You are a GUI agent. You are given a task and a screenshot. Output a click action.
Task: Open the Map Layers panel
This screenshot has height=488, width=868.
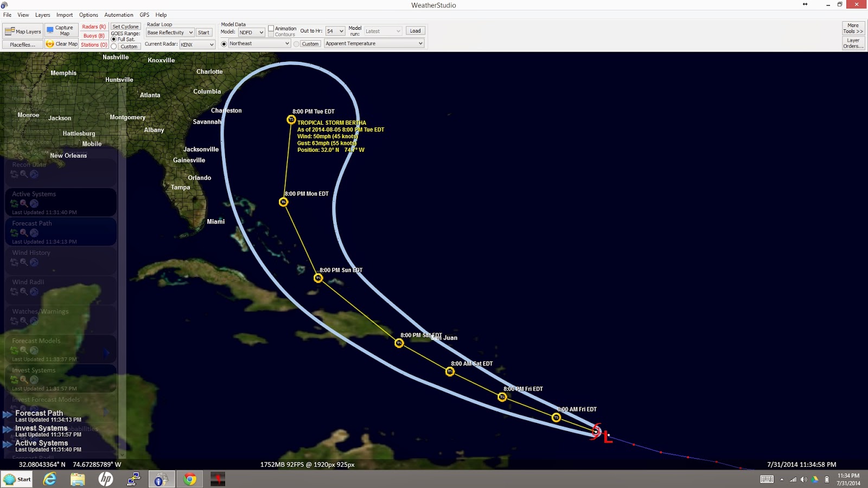click(23, 31)
